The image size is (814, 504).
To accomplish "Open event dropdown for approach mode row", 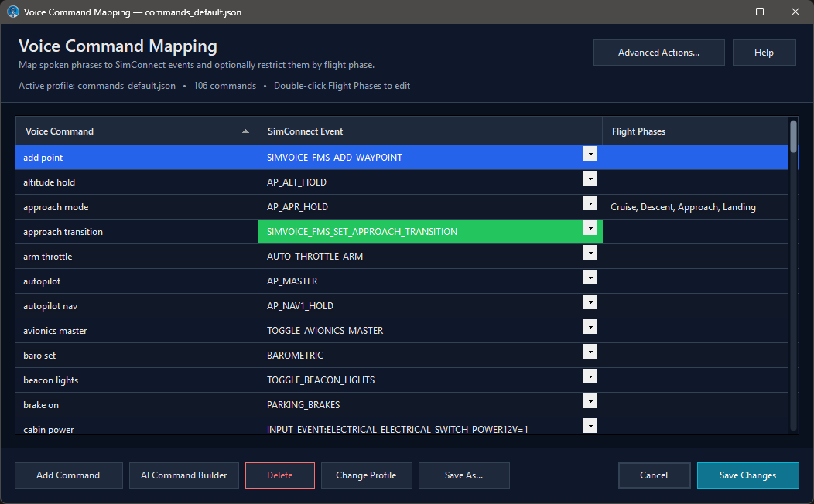I will [x=590, y=203].
